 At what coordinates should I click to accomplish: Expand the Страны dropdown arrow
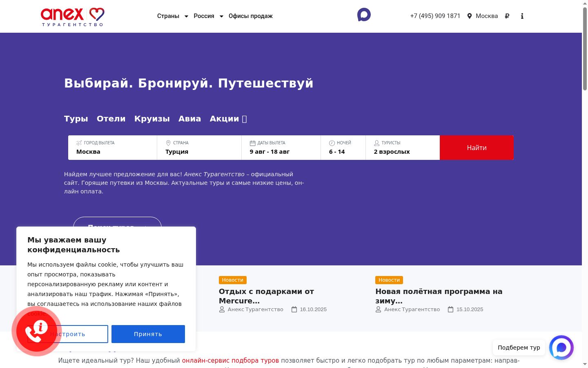pos(186,16)
